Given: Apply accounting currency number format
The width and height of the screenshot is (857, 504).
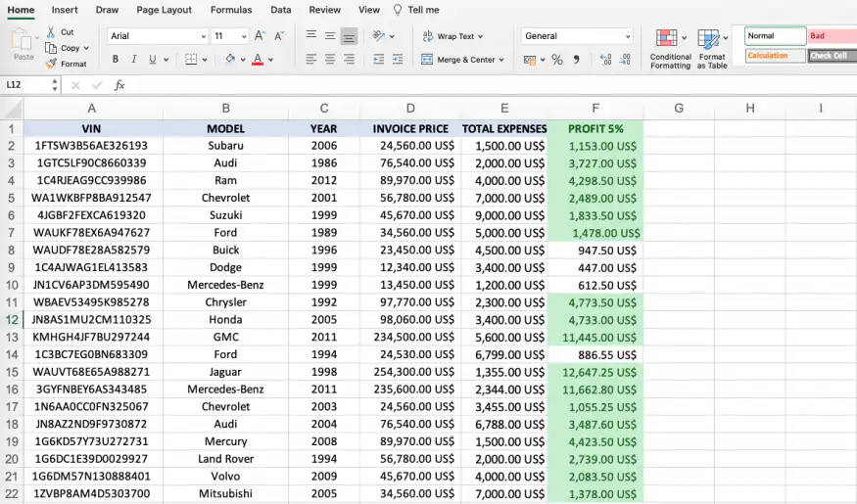Looking at the screenshot, I should (529, 60).
